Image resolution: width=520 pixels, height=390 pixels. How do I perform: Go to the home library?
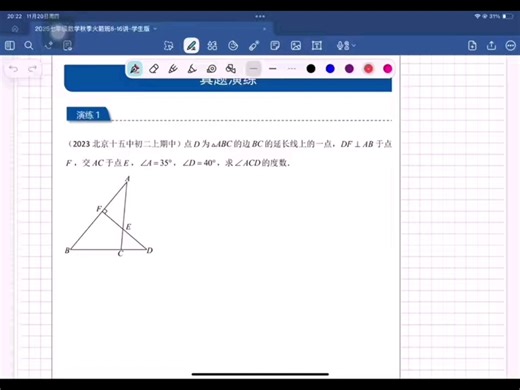click(x=15, y=29)
